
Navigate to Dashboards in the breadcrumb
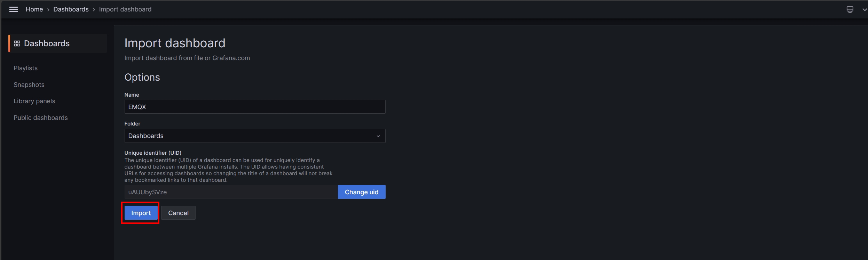(x=71, y=9)
